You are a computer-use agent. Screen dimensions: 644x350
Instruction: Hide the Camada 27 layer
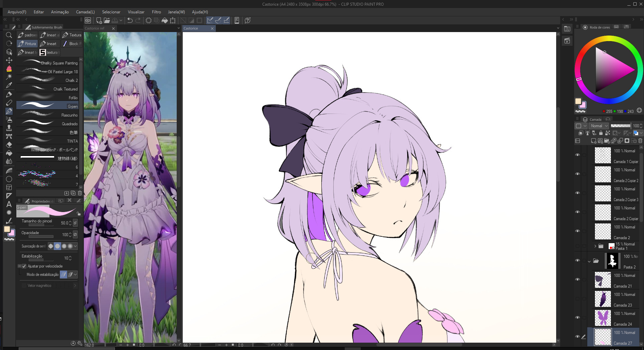tap(578, 337)
